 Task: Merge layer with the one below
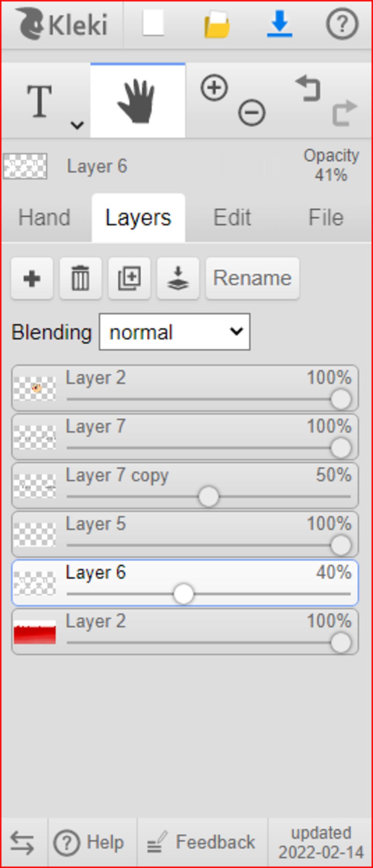[x=178, y=279]
